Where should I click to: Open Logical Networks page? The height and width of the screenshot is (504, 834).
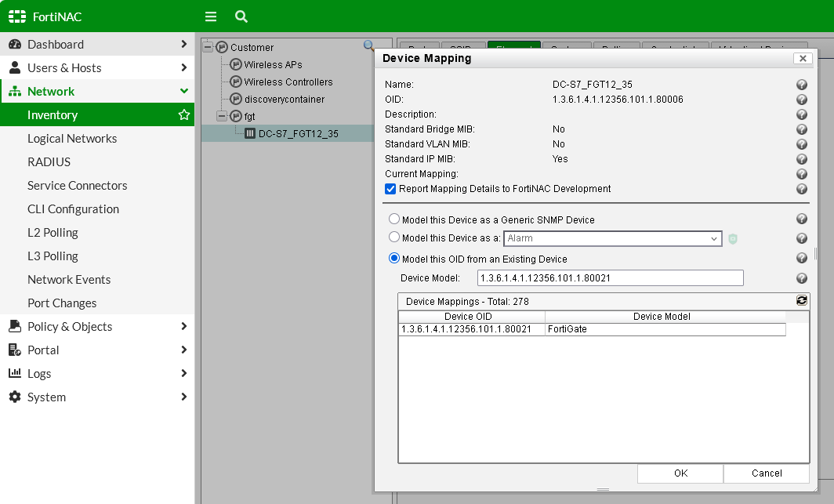click(72, 138)
